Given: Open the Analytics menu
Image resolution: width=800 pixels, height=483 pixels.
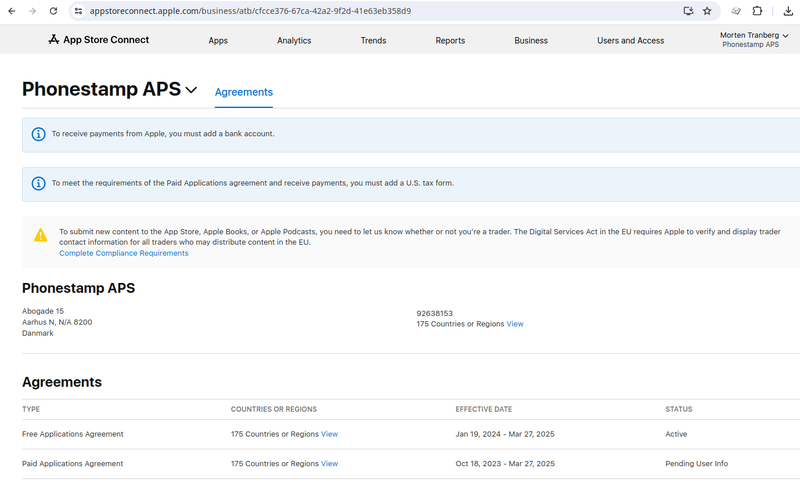Looking at the screenshot, I should pos(294,40).
